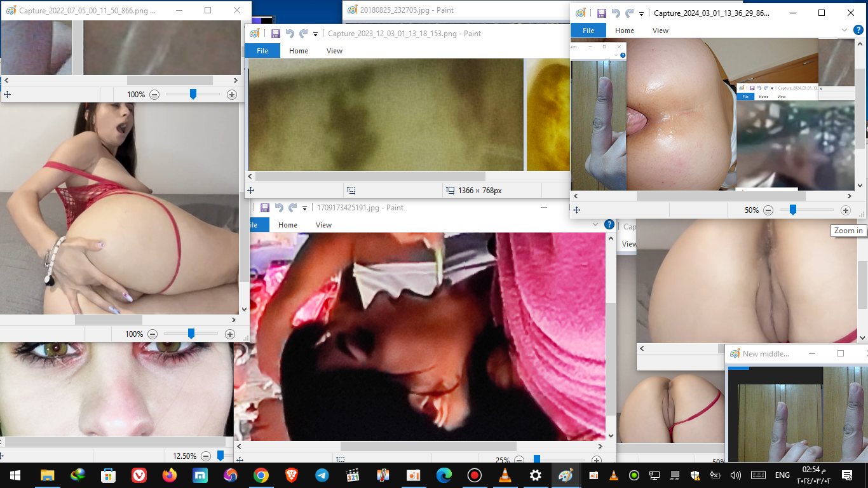
Task: Click zoom in button in Capture_2024_03_01 window
Action: point(845,210)
